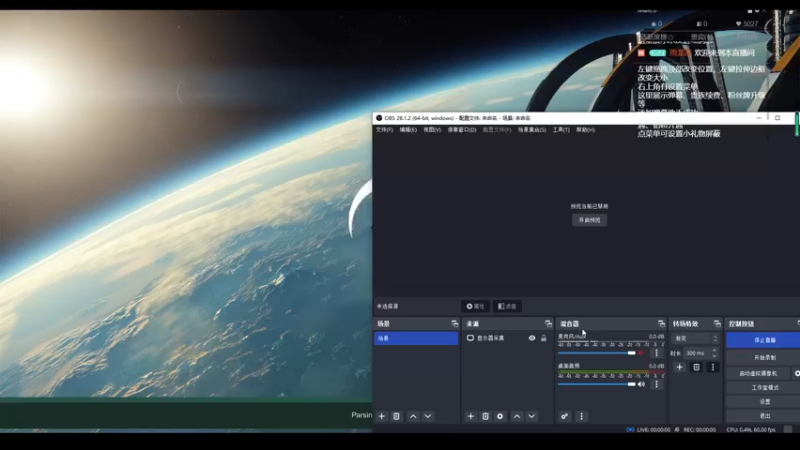
Task: Open the three-dot menu for the Mic/Aux channel
Action: 657,353
